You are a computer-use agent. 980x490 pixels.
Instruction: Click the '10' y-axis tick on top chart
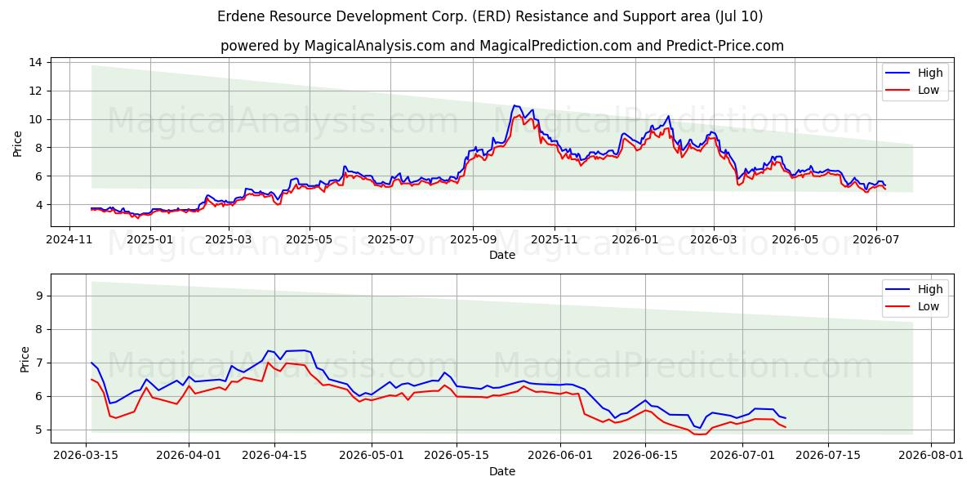(38, 119)
